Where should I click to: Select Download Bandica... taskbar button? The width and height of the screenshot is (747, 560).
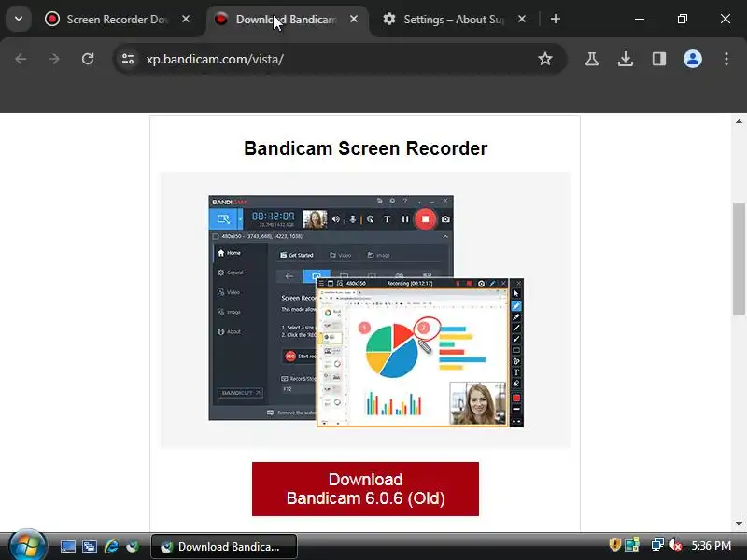click(224, 547)
